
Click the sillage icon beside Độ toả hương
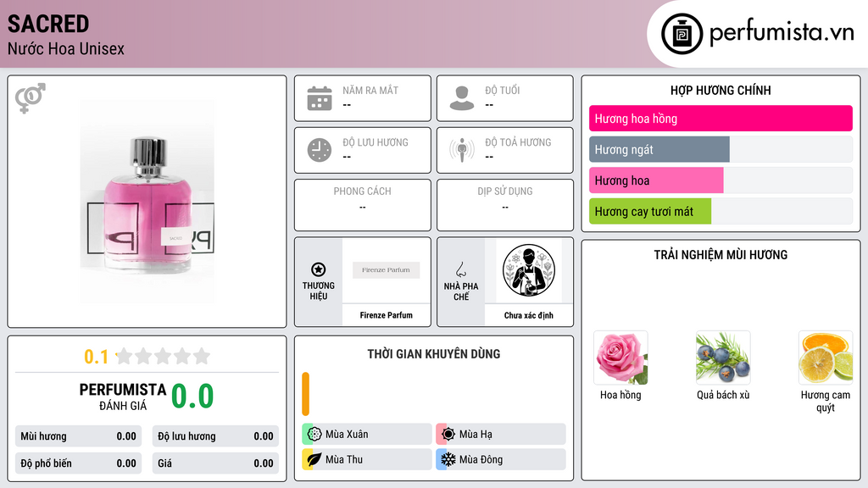pyautogui.click(x=462, y=150)
